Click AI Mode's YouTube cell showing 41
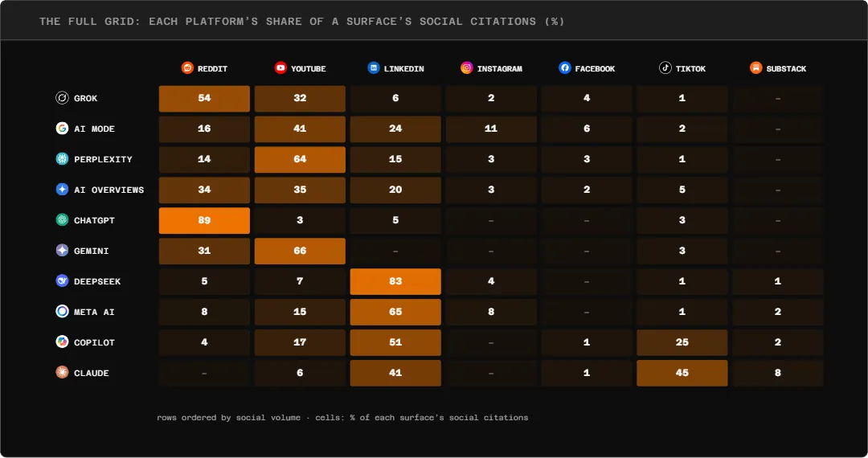Screen dimensions: 868x458 coord(300,129)
